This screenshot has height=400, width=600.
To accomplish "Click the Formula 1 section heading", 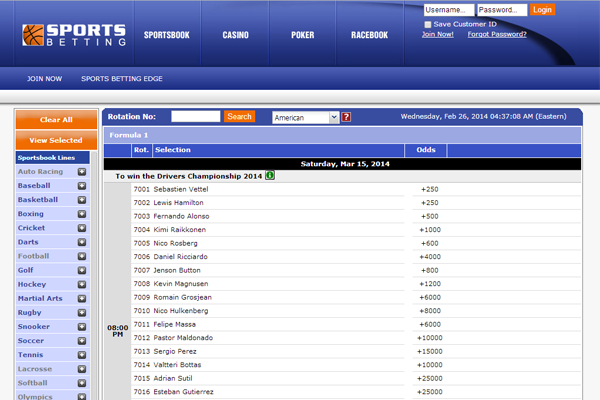I will pyautogui.click(x=129, y=135).
